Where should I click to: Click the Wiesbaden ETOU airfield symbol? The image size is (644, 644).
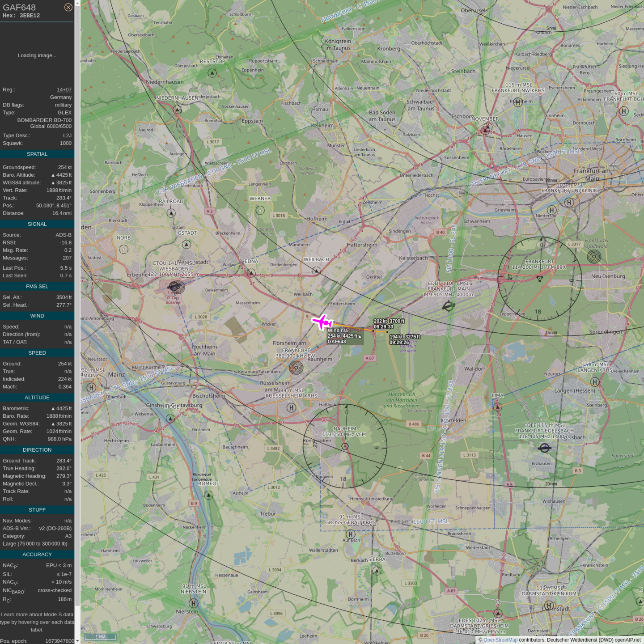(176, 287)
